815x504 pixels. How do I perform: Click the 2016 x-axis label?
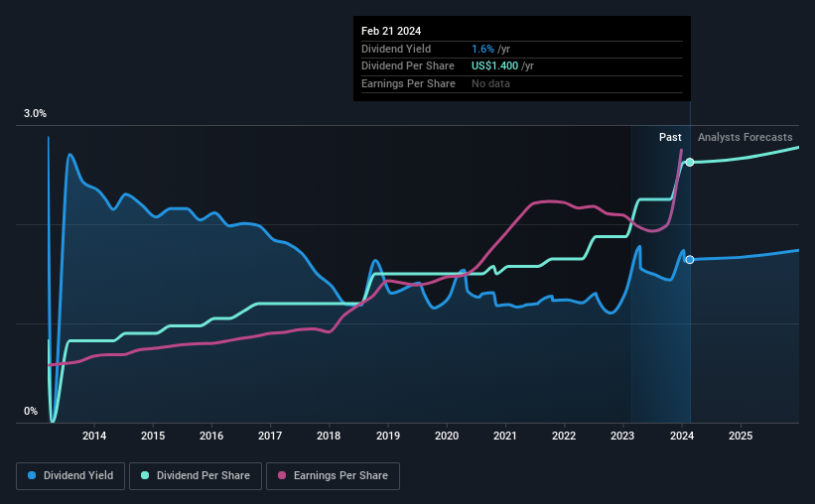pos(211,436)
